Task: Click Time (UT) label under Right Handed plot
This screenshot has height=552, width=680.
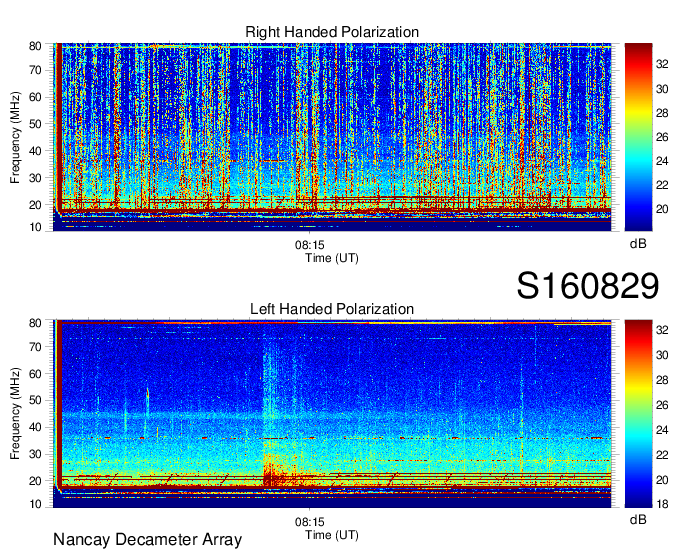Action: [x=332, y=258]
